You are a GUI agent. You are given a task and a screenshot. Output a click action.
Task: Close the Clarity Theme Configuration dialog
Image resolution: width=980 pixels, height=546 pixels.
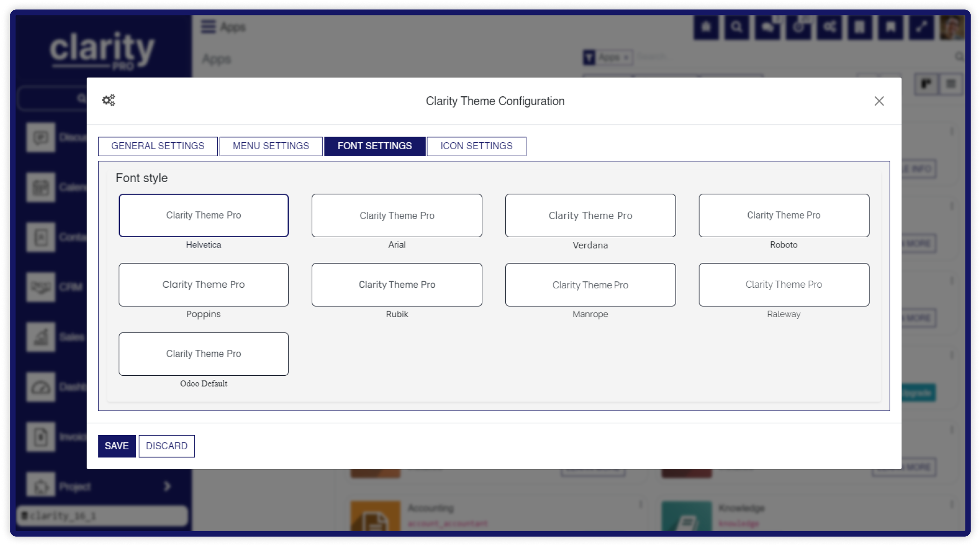pos(879,101)
